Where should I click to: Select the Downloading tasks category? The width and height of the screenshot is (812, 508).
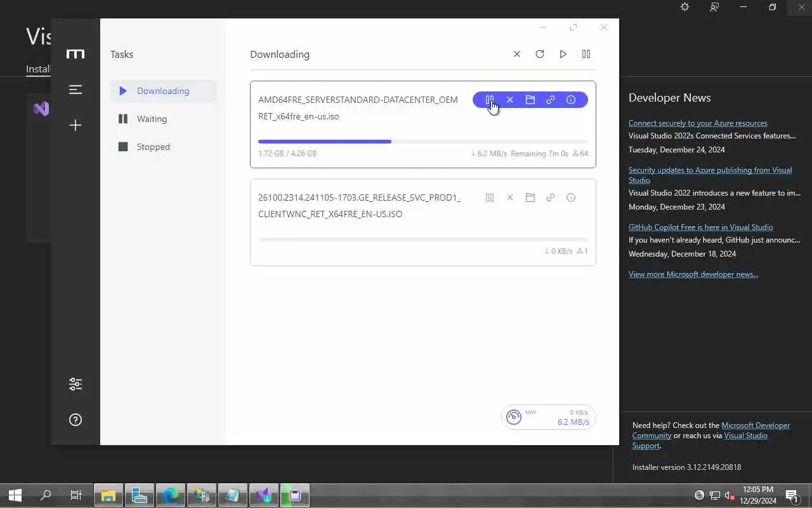tap(164, 91)
